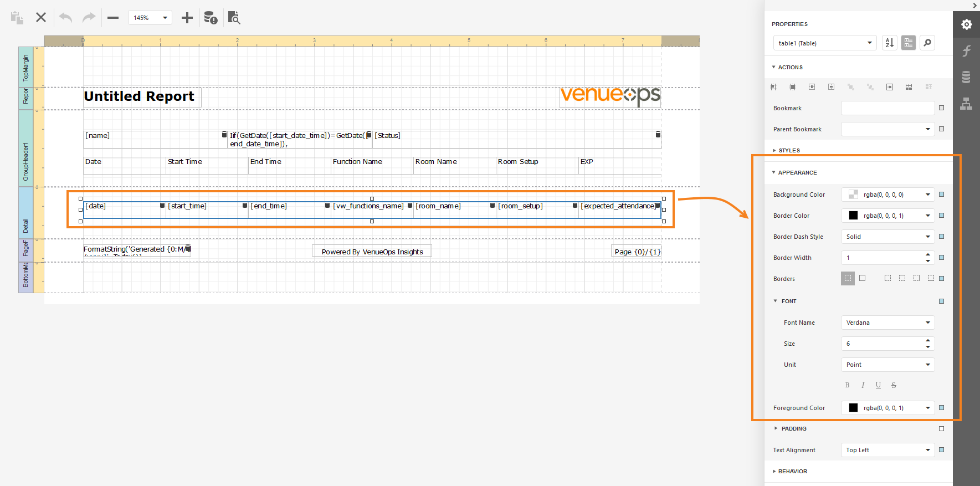Click the Parent Bookmark property marker square
980x486 pixels.
tap(941, 129)
